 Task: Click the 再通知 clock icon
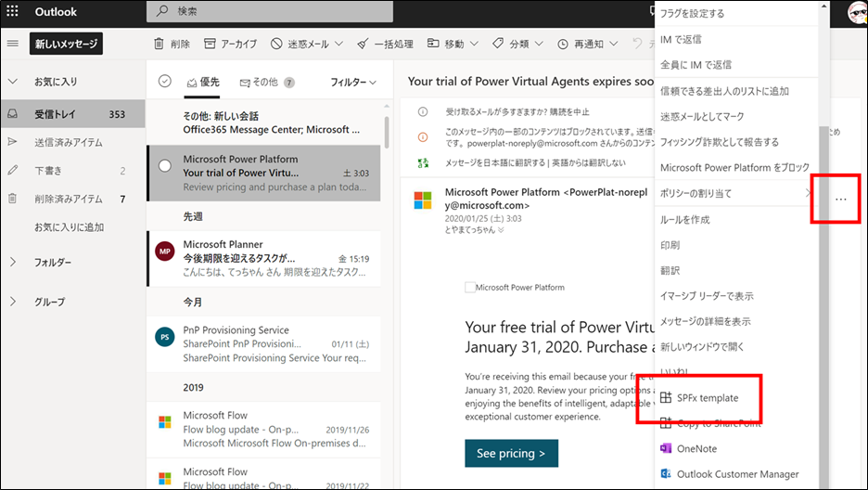point(562,44)
